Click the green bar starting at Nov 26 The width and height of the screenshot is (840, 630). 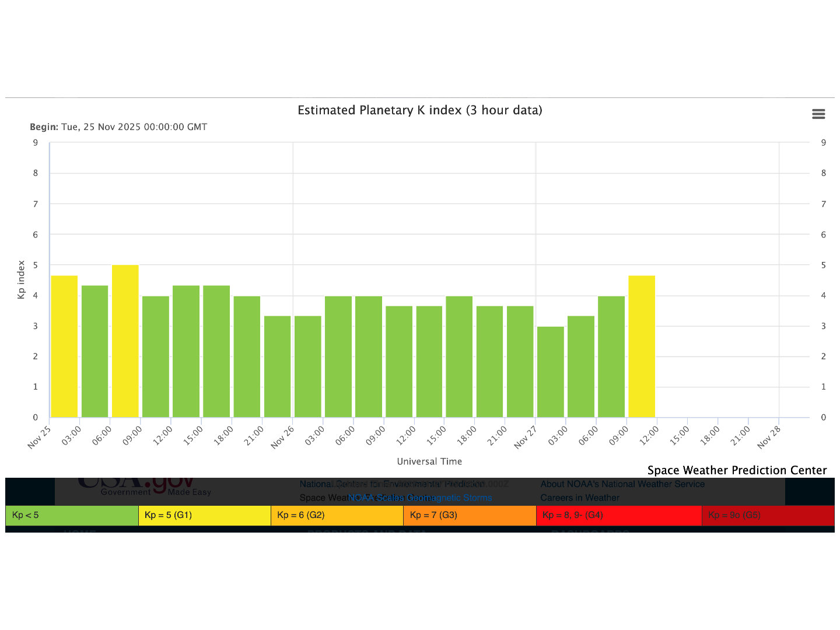(308, 366)
